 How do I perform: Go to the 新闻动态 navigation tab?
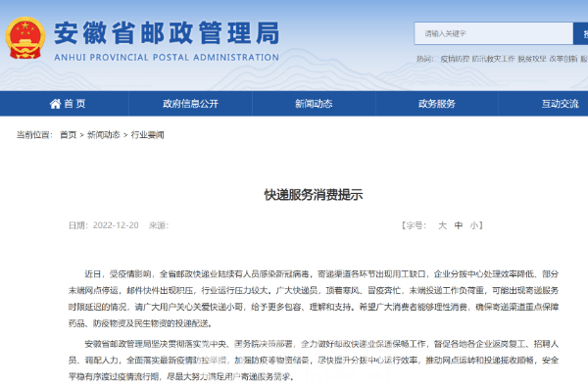tap(314, 104)
